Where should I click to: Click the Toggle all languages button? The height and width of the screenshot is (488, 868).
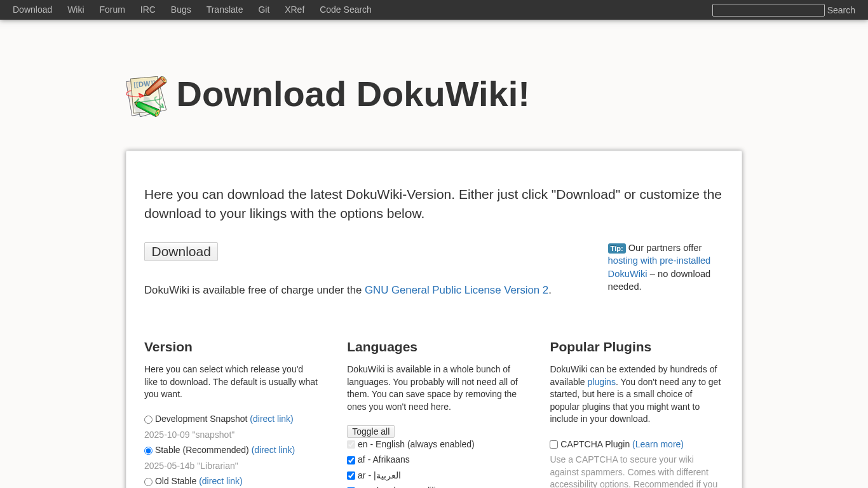pos(370,431)
